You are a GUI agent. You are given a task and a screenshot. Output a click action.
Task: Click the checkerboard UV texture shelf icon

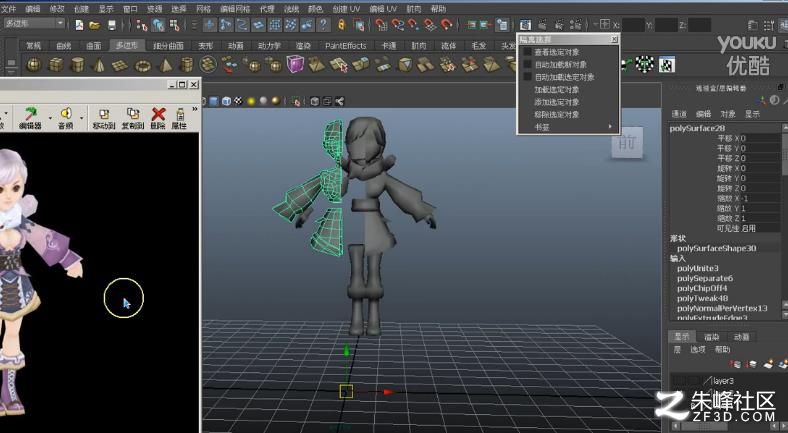click(645, 64)
